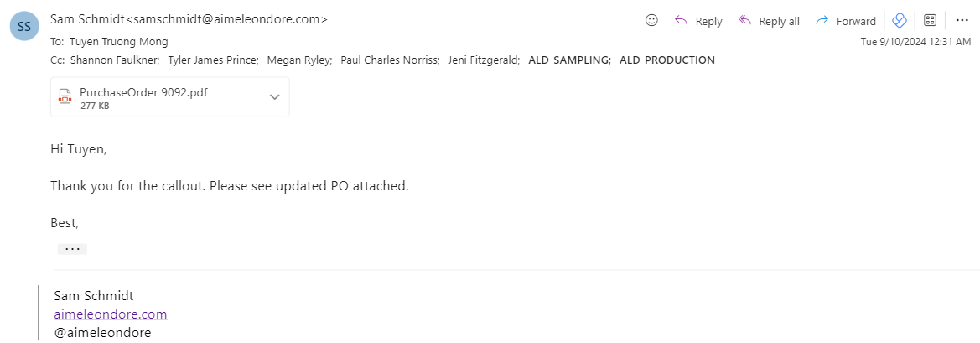Select the SS sender avatar
Screen dimensions: 980x343
click(25, 27)
